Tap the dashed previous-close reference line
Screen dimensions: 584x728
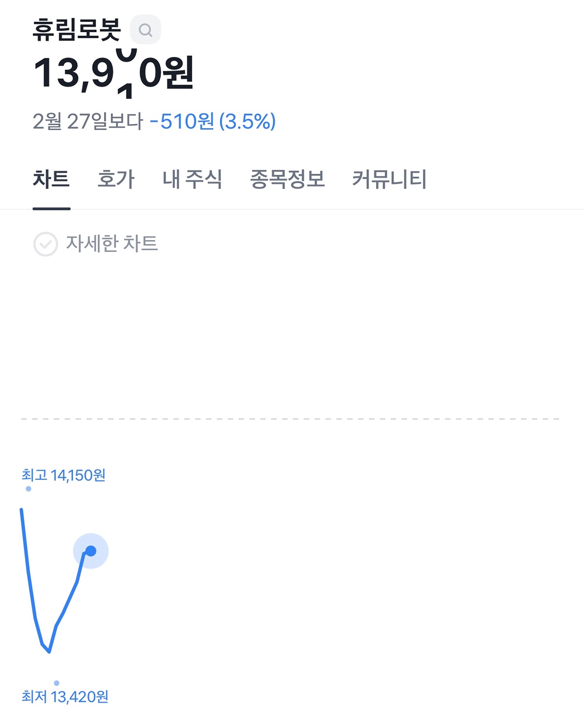coord(291,419)
